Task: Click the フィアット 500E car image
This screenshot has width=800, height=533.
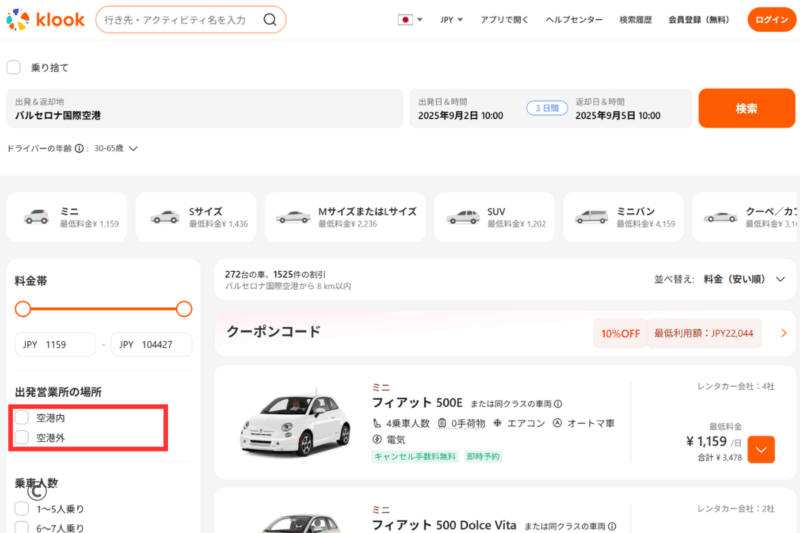Action: coord(295,423)
